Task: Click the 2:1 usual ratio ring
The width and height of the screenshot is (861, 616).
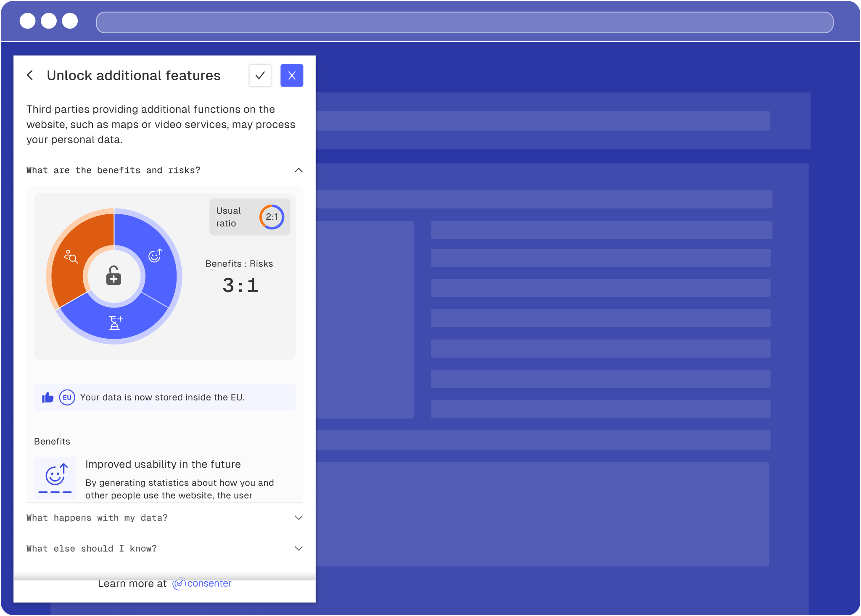Action: pos(272,217)
